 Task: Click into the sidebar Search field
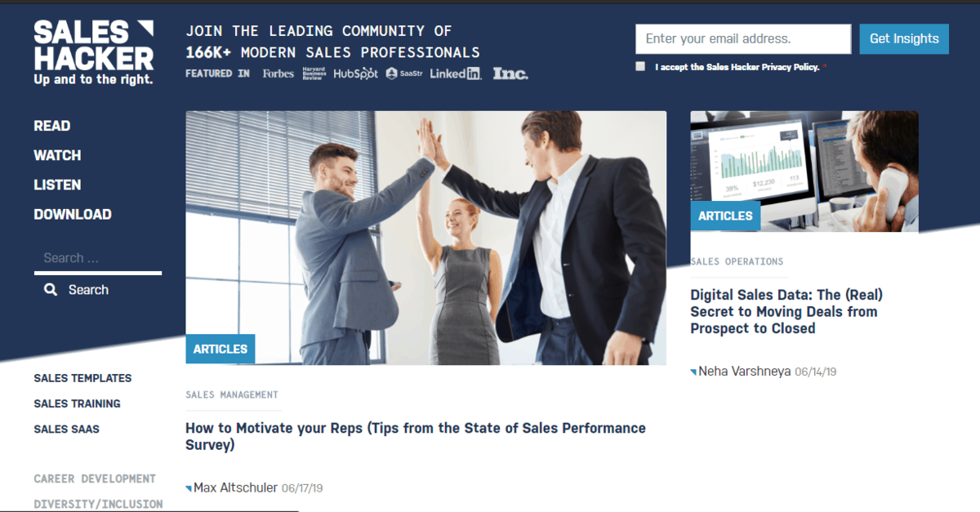coord(98,258)
